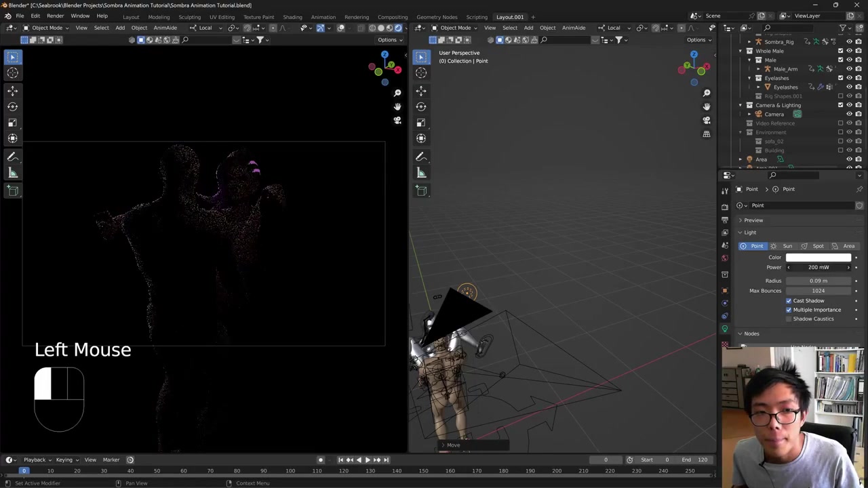Image resolution: width=868 pixels, height=488 pixels.
Task: Activate the Annotate tool in right viewport
Action: pos(421,157)
